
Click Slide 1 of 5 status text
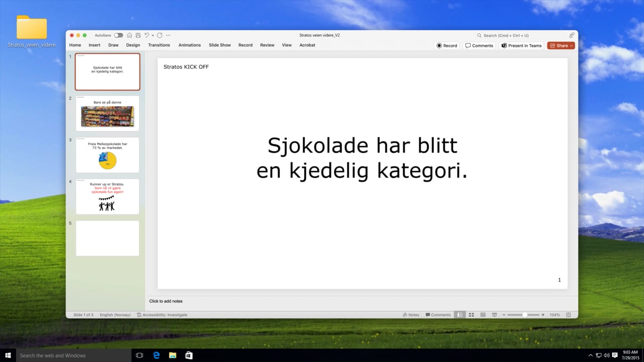click(84, 315)
